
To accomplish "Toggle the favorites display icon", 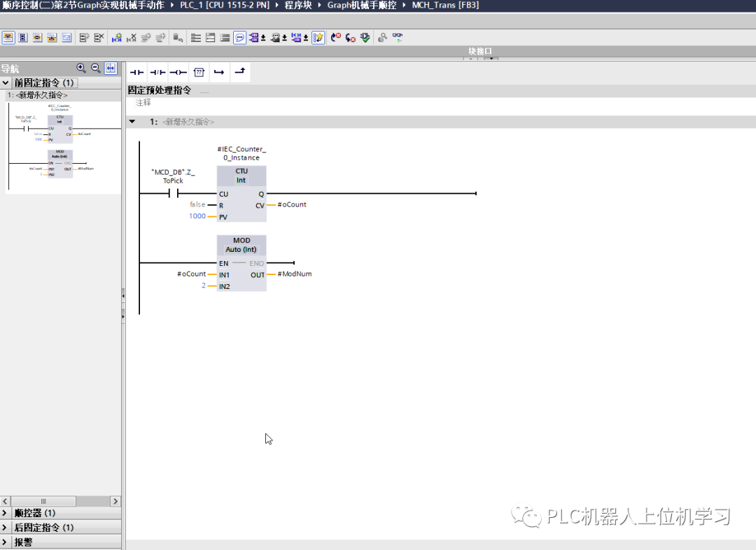I will (318, 38).
